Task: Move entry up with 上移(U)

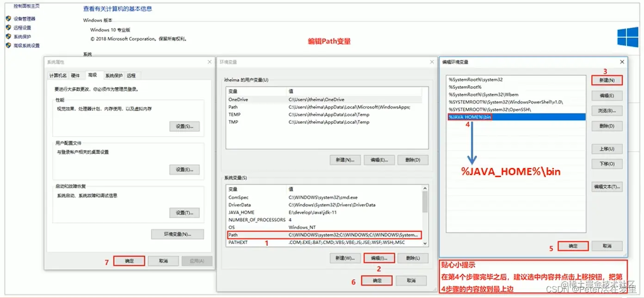Action: pyautogui.click(x=607, y=149)
